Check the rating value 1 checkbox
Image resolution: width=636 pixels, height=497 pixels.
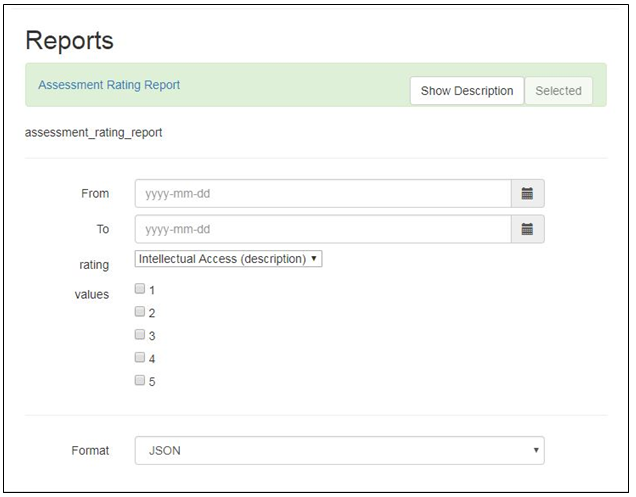[140, 288]
